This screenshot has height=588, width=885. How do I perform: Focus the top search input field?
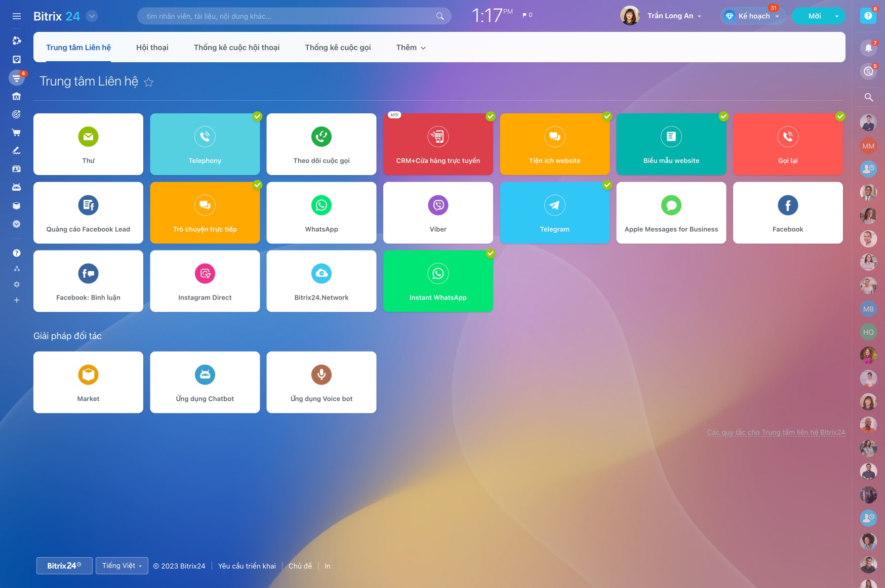coord(294,16)
